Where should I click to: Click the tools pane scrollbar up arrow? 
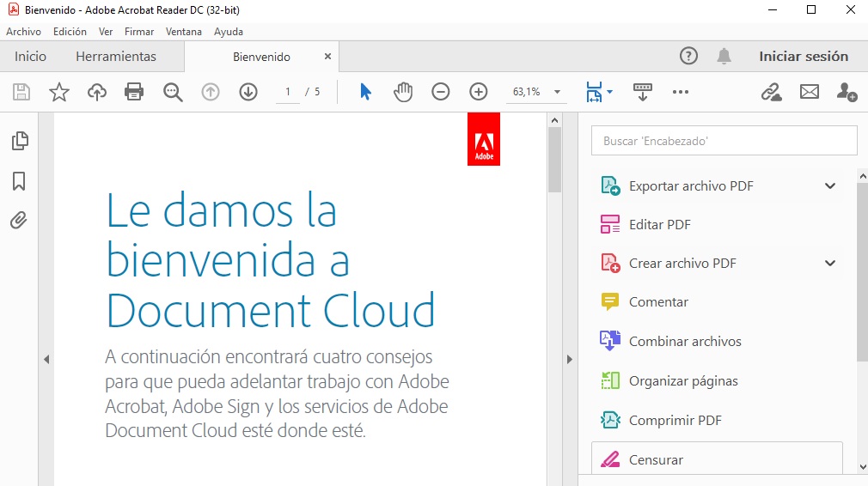tap(863, 176)
